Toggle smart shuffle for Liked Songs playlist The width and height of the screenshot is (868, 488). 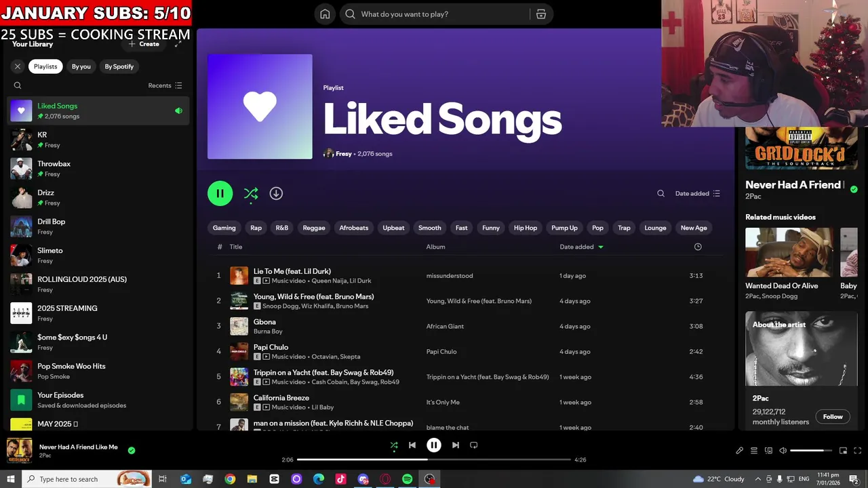[x=250, y=194]
